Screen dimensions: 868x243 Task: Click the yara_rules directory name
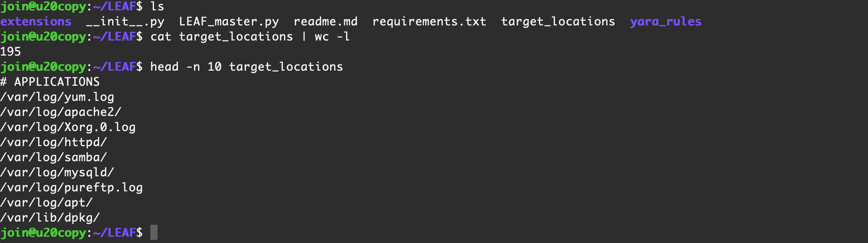(x=666, y=21)
